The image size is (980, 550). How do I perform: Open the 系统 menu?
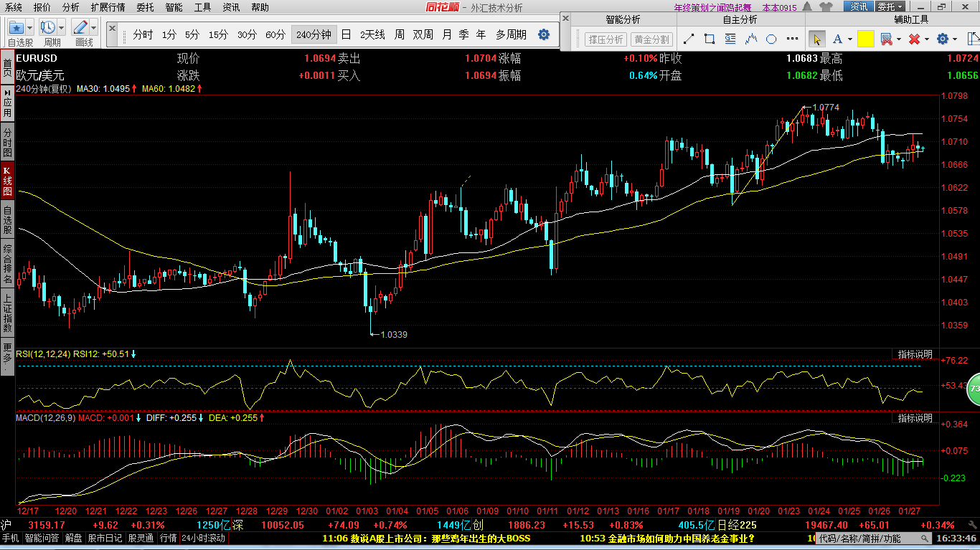[14, 7]
